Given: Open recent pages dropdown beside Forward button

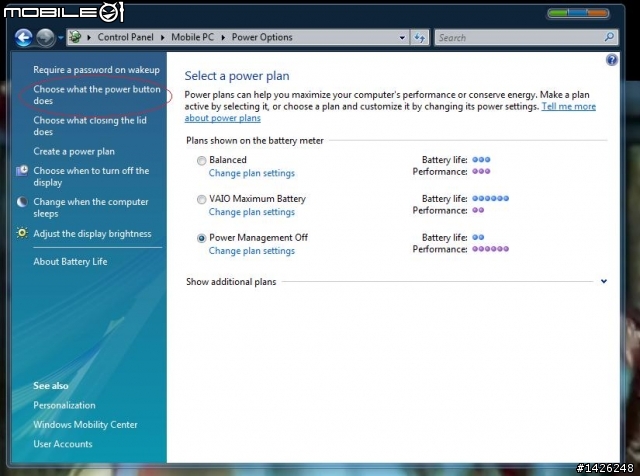Looking at the screenshot, I should pyautogui.click(x=60, y=38).
